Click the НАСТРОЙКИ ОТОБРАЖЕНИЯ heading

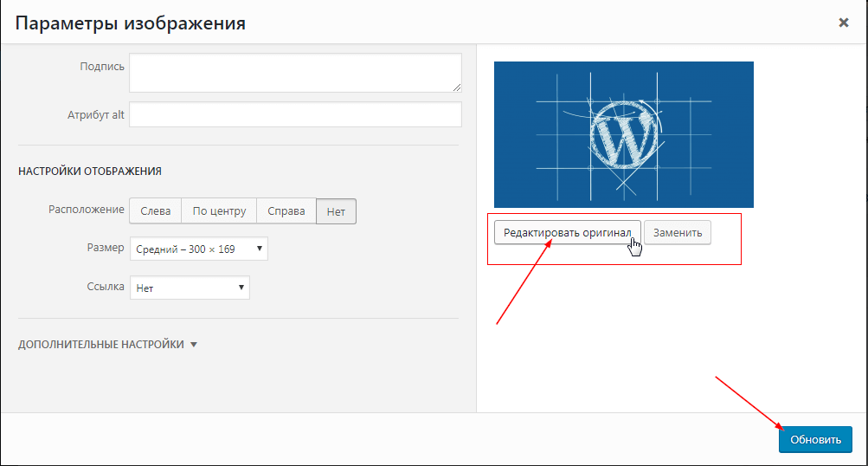pyautogui.click(x=90, y=172)
